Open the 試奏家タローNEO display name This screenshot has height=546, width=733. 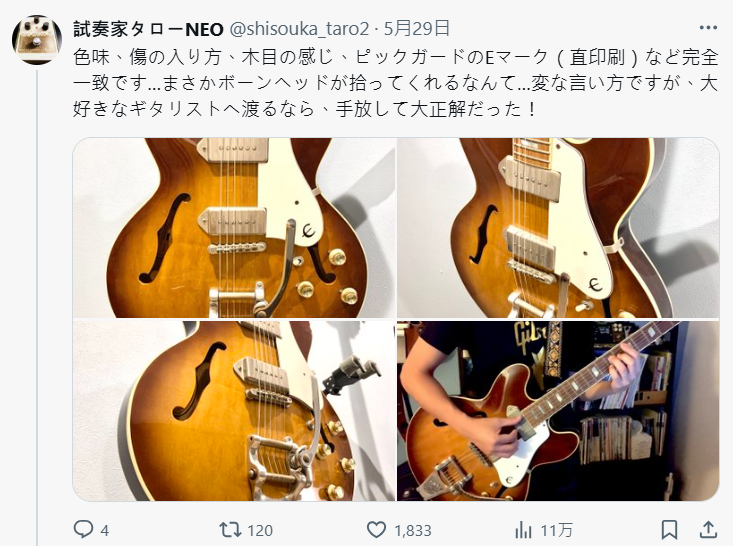(x=148, y=29)
